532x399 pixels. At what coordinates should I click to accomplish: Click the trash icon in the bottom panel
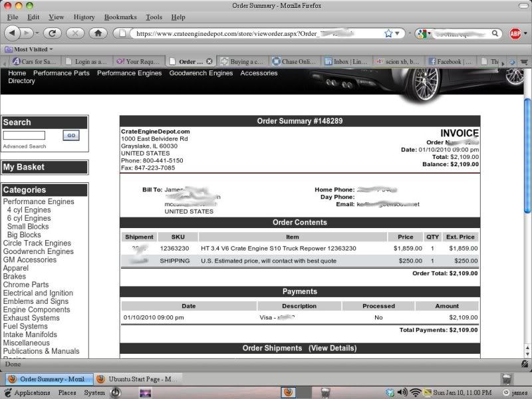click(325, 393)
